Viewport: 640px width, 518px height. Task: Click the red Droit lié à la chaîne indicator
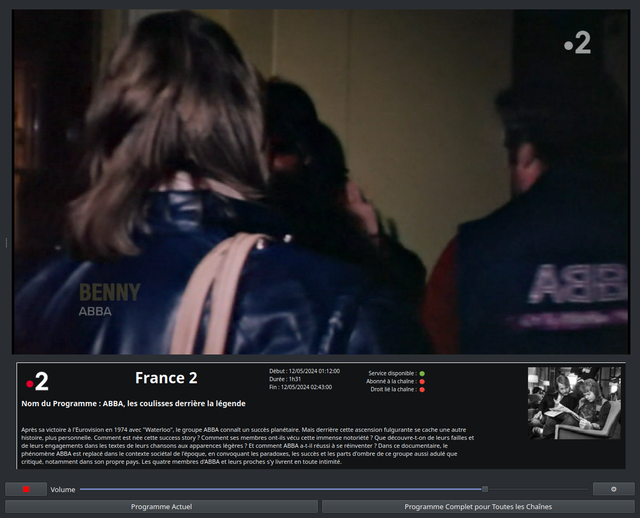coord(422,389)
